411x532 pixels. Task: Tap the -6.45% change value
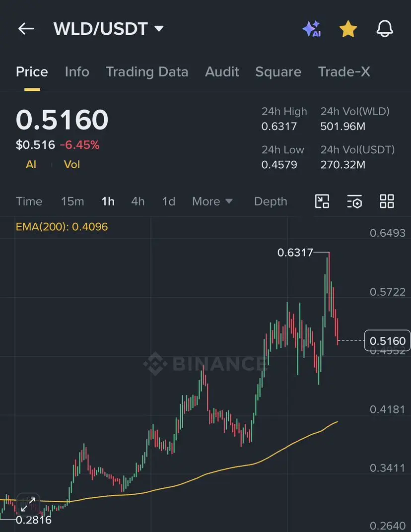(x=80, y=145)
